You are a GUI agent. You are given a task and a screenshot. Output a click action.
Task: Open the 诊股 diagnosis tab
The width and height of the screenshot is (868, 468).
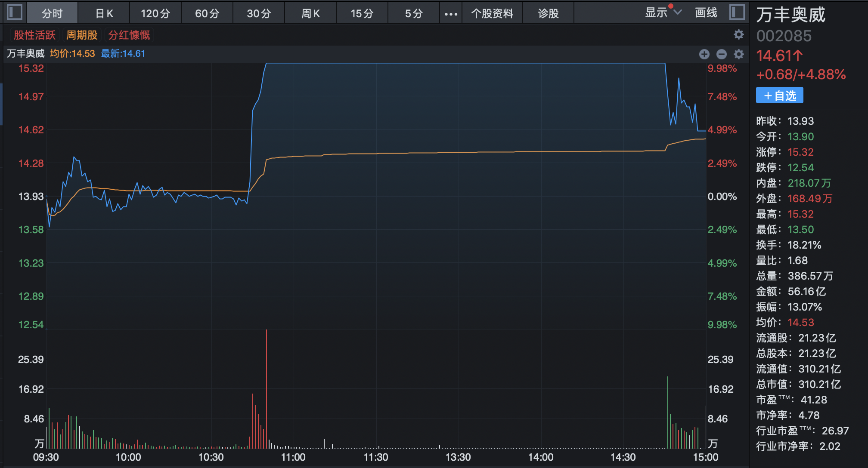pyautogui.click(x=548, y=14)
